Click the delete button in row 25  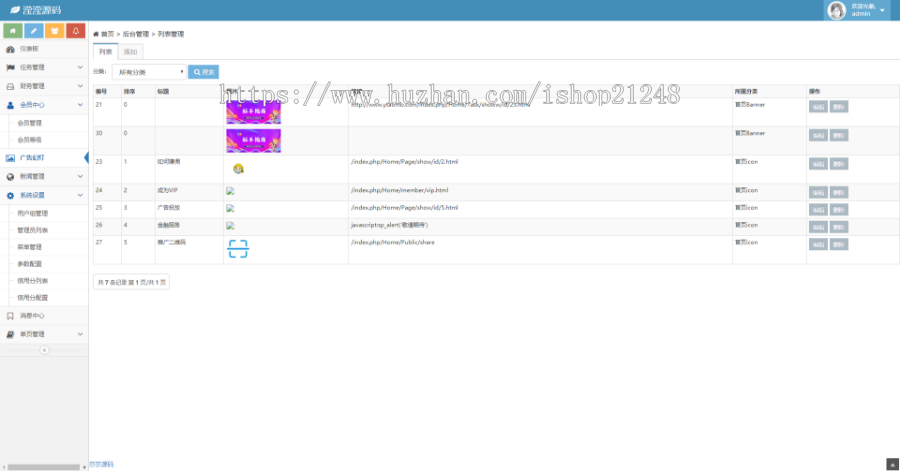(x=839, y=210)
